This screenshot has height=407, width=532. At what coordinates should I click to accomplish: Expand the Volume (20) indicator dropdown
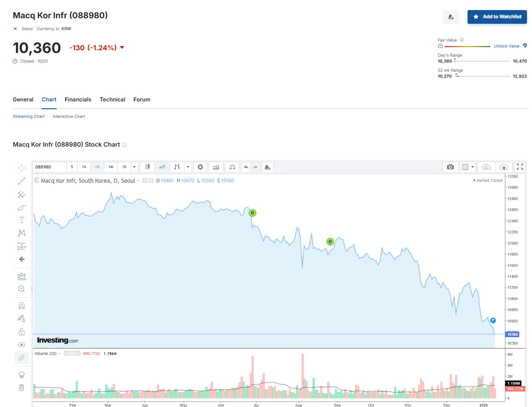coord(59,354)
